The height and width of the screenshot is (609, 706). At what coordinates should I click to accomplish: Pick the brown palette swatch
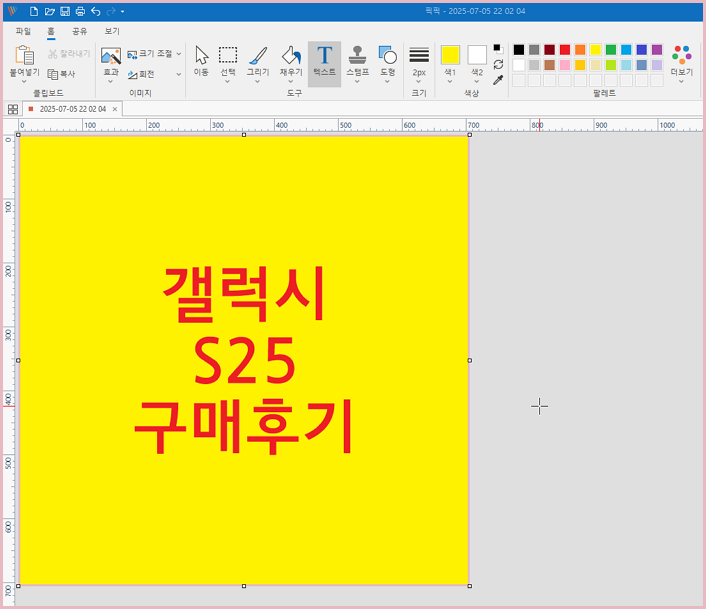[549, 65]
